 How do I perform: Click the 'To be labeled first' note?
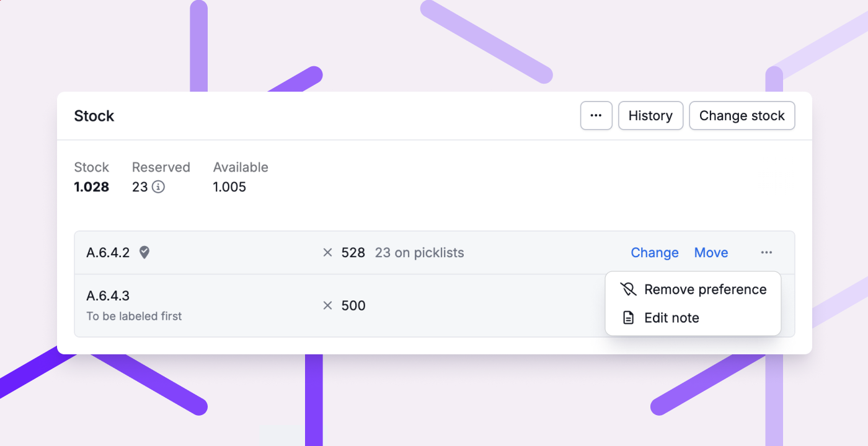[x=134, y=316]
